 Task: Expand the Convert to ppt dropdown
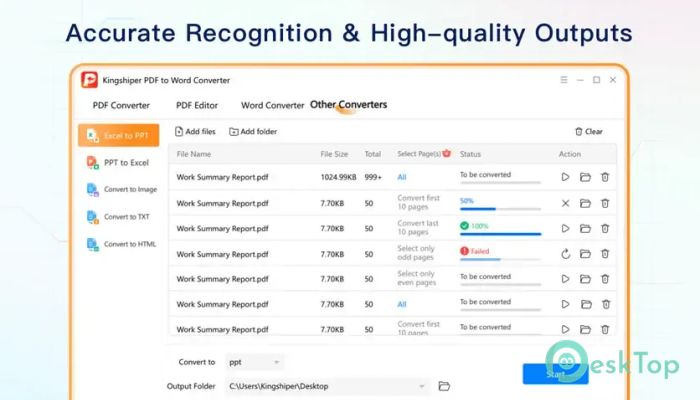click(x=254, y=362)
